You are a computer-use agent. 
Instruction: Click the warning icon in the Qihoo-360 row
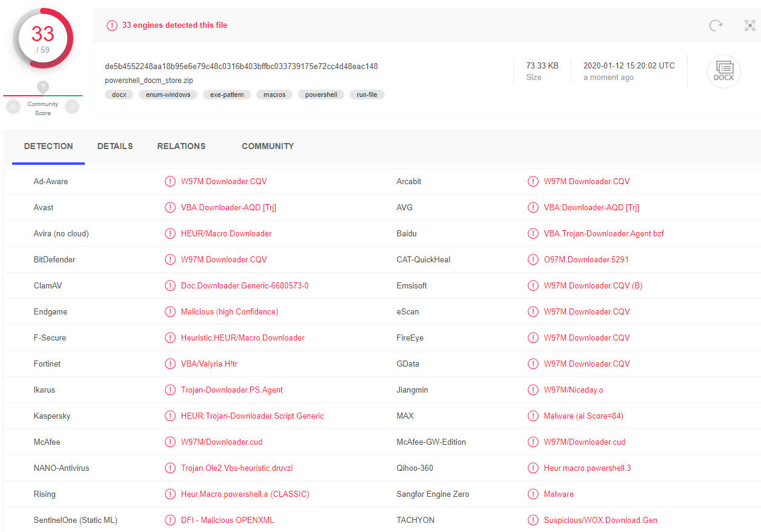click(533, 468)
